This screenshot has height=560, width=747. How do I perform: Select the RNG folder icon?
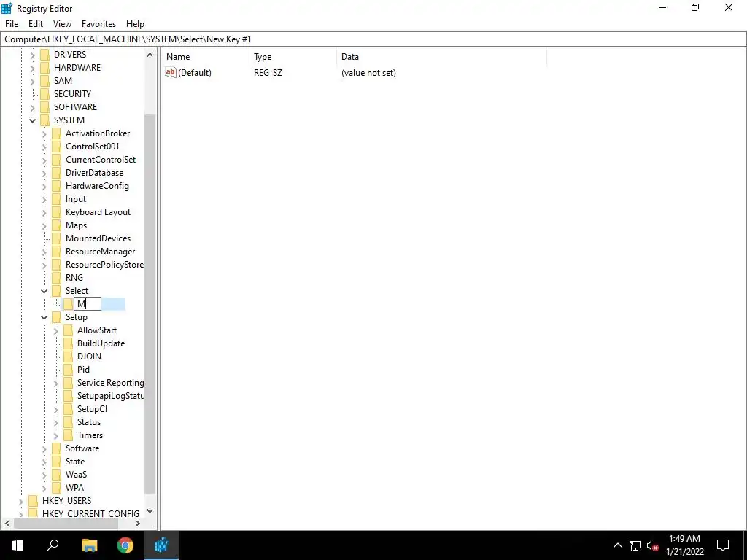tap(56, 278)
